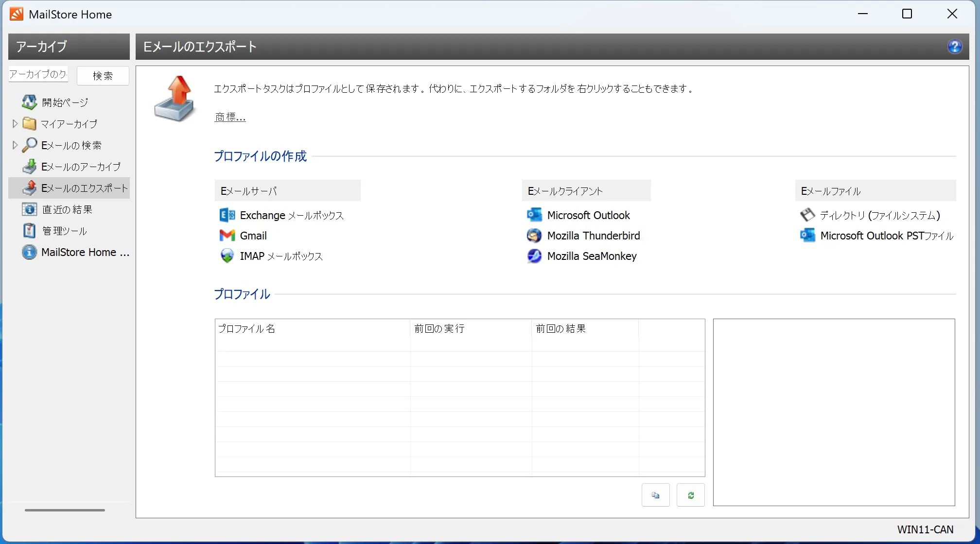Viewport: 980px width, 544px height.
Task: Open the 商標... link
Action: (230, 117)
